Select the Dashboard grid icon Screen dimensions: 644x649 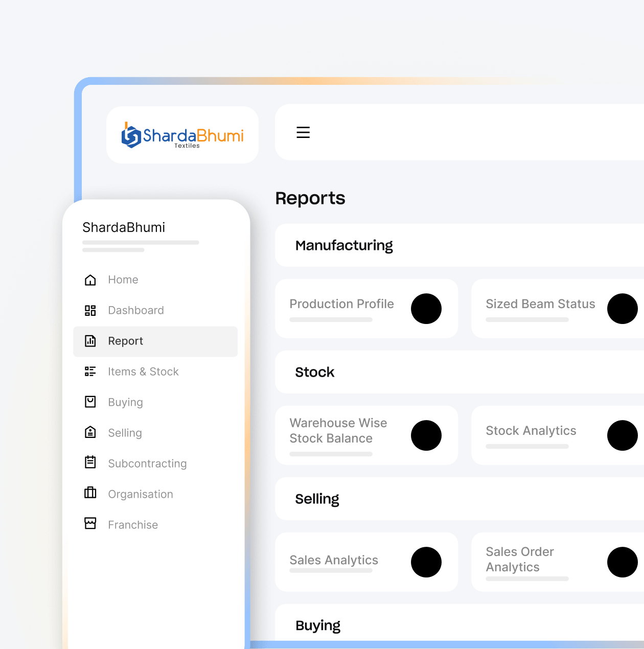[90, 310]
